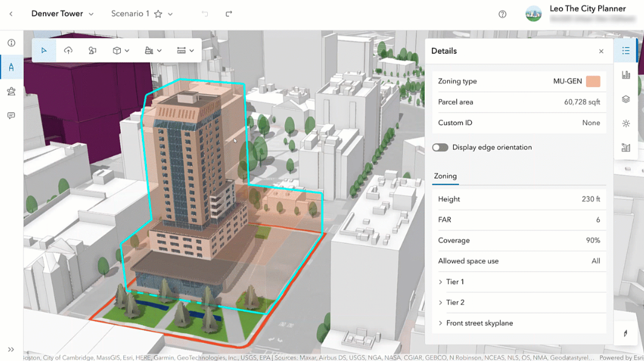644x361 pixels.
Task: Expand the left sidebar with double chevron
Action: point(11,350)
